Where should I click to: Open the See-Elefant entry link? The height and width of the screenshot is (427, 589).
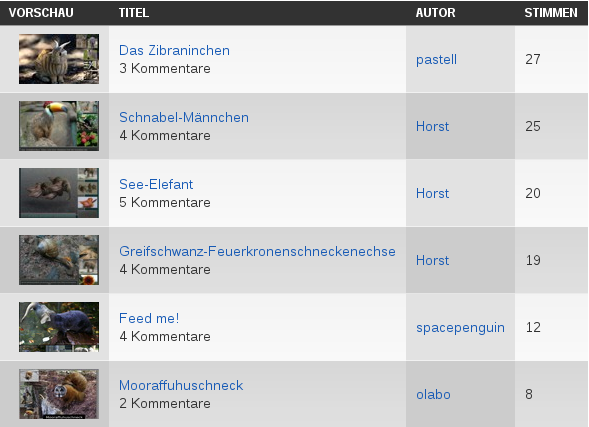coord(156,184)
